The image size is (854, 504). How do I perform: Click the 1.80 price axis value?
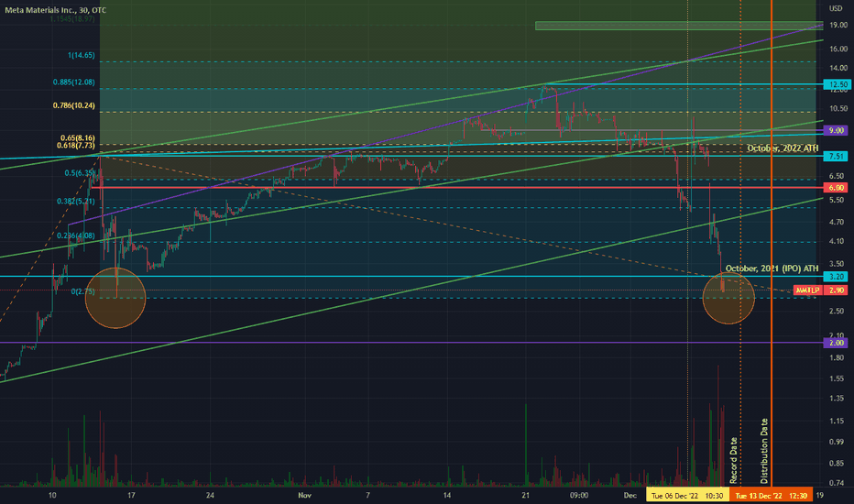836,357
